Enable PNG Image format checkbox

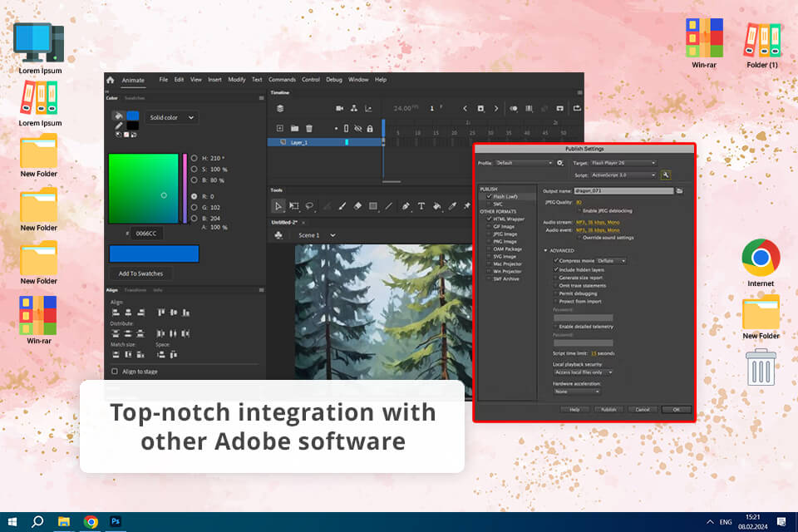489,241
